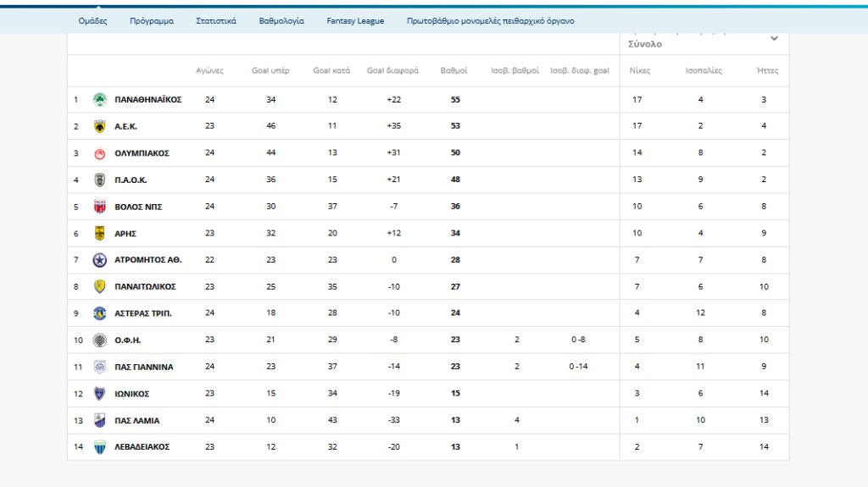This screenshot has height=487, width=868.
Task: Sort by the Βαθμοί column header
Action: (x=453, y=70)
